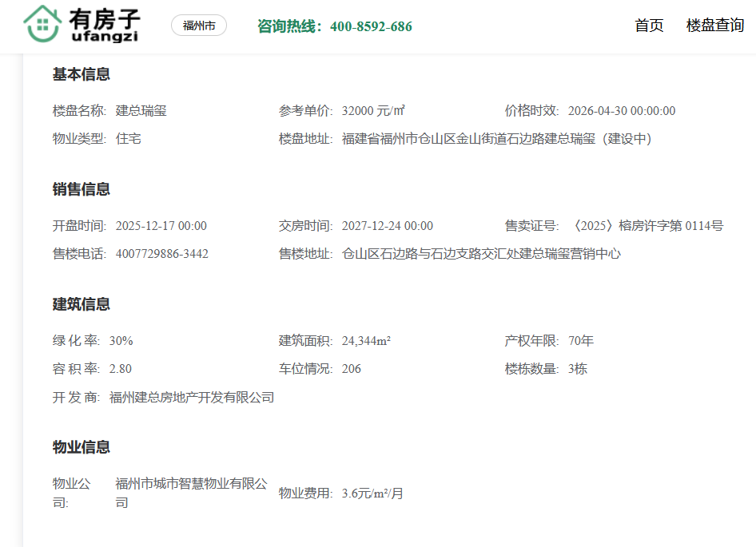Click the sales phone number 4007729886-3442
This screenshot has width=756, height=547.
[x=162, y=254]
